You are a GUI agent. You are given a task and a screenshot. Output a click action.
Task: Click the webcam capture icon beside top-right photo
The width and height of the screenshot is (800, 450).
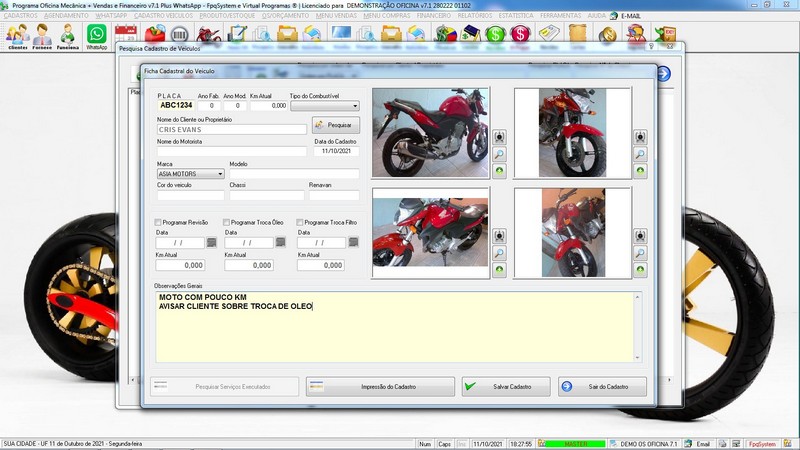pos(640,137)
